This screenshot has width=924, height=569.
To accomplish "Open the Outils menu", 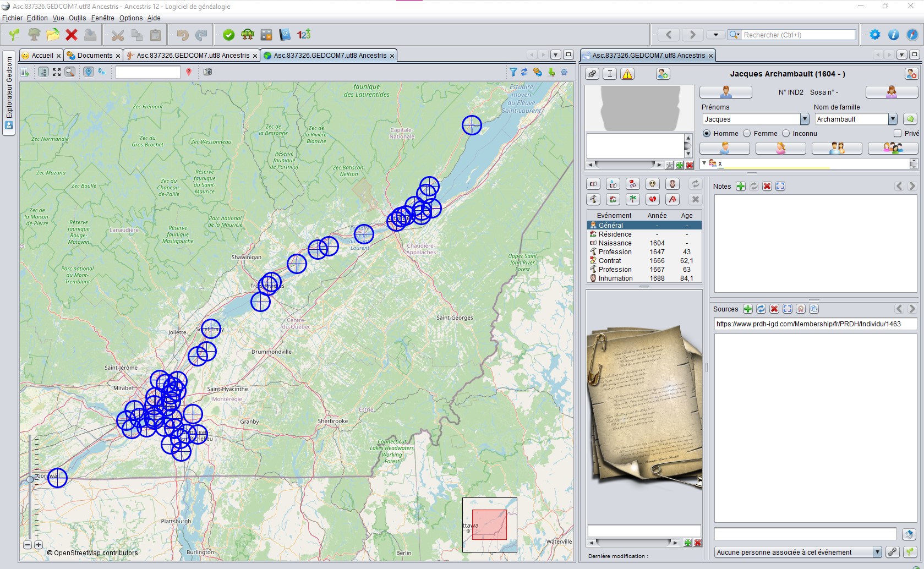I will [77, 18].
